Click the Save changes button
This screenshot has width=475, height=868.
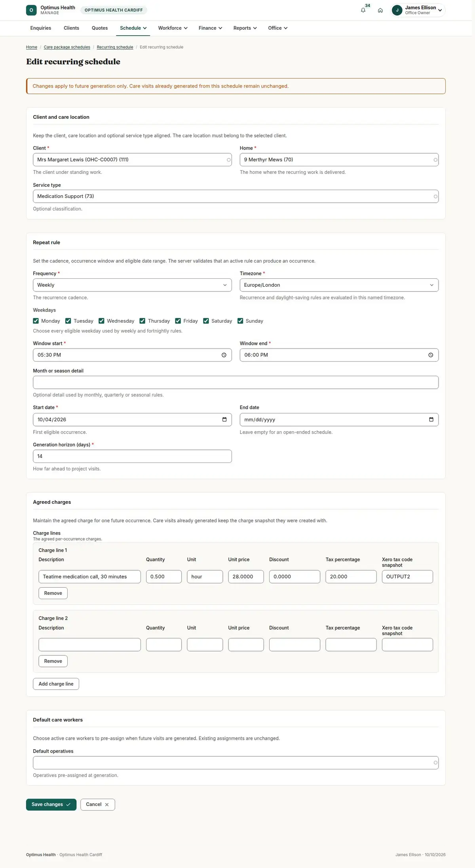tap(51, 805)
